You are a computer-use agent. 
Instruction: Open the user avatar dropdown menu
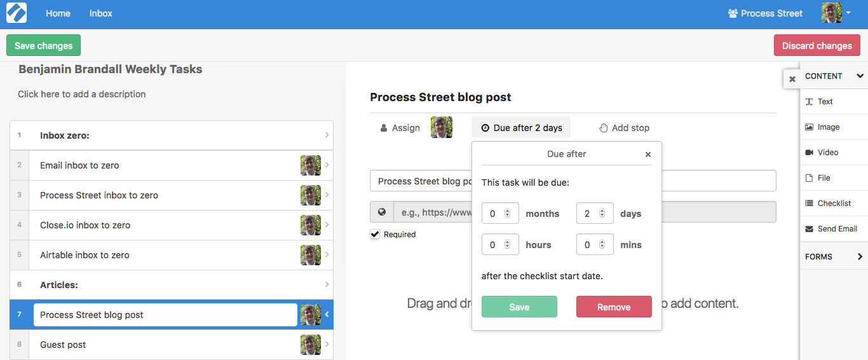click(x=836, y=13)
